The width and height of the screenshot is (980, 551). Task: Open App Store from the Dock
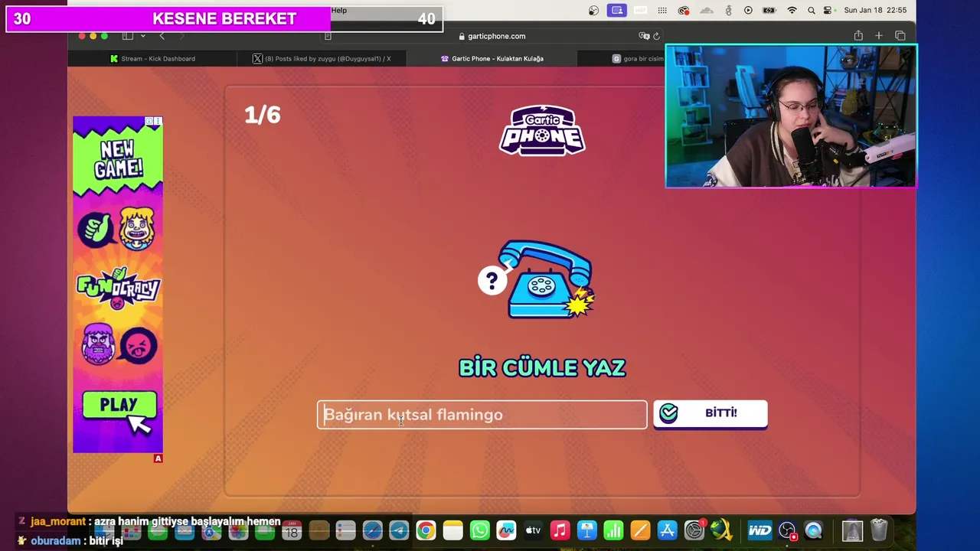pyautogui.click(x=667, y=530)
